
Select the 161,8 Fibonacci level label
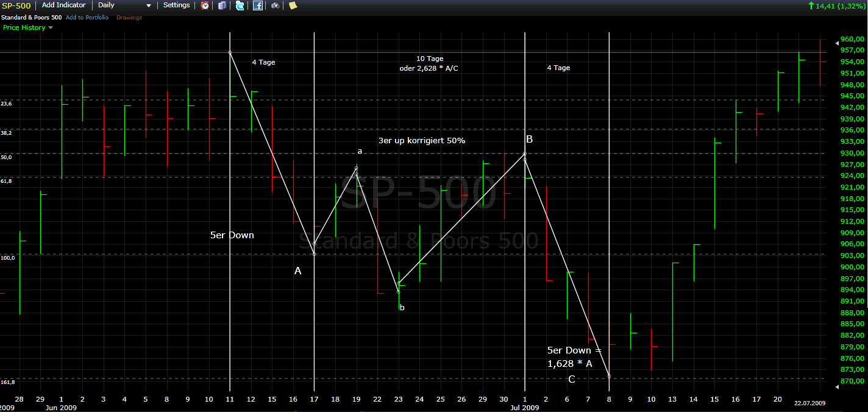7,382
